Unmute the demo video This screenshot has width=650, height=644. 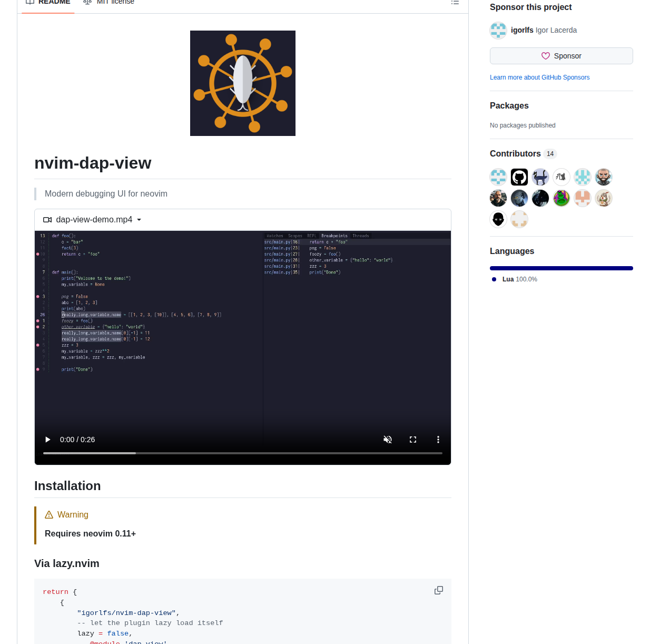(388, 440)
